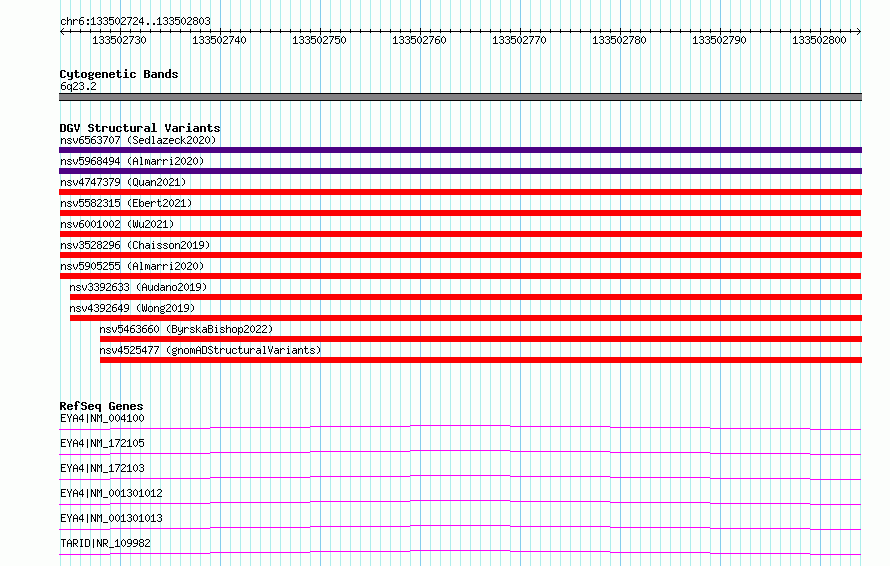
Task: Click the TARID|NR_109982 transcript label
Action: (x=106, y=543)
